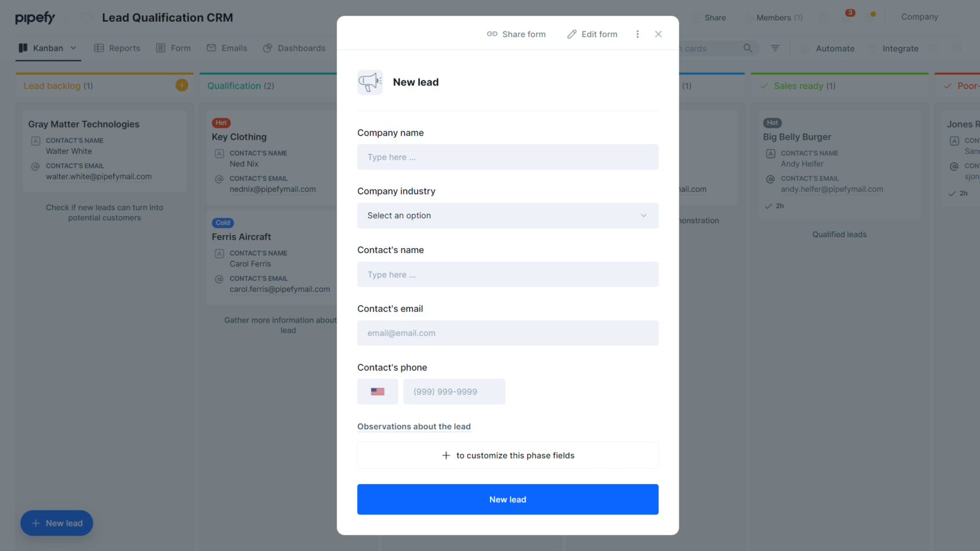Submit the New lead button
This screenshot has width=980, height=551.
click(x=507, y=499)
